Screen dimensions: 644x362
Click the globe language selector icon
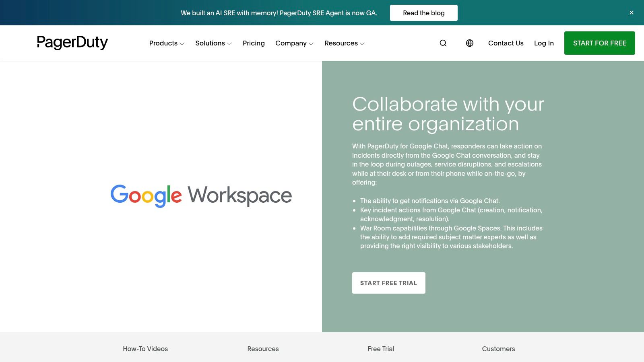point(470,43)
